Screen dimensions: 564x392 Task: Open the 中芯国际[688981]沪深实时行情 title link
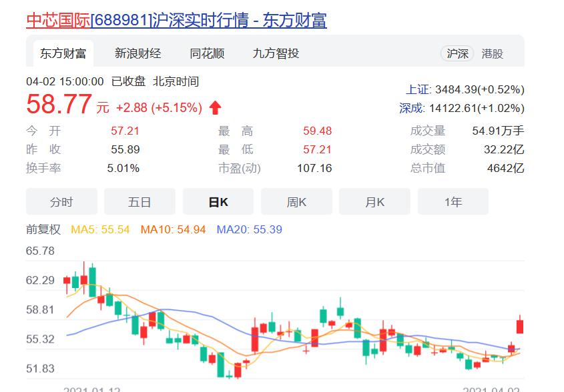tap(177, 20)
